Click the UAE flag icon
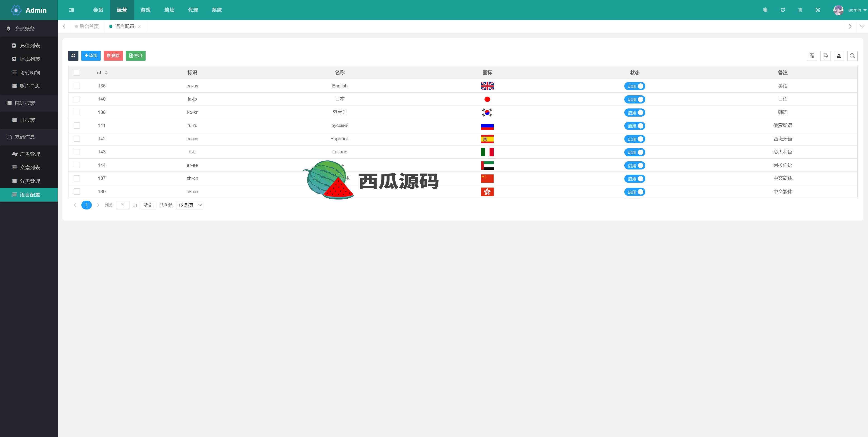Image resolution: width=868 pixels, height=437 pixels. [487, 165]
